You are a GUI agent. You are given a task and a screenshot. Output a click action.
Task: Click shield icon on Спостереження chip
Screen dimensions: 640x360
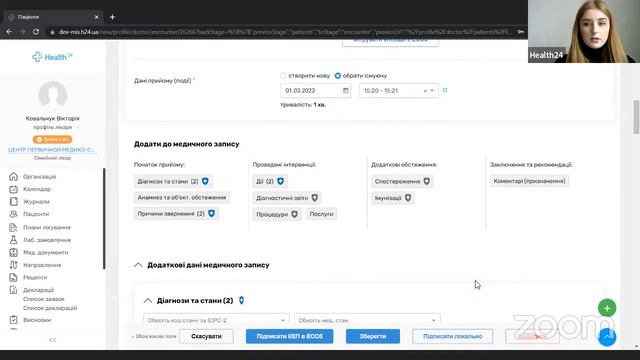point(427,181)
